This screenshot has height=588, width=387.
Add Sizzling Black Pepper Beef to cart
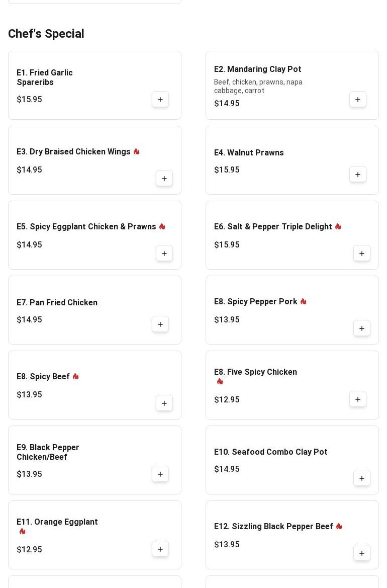362,553
